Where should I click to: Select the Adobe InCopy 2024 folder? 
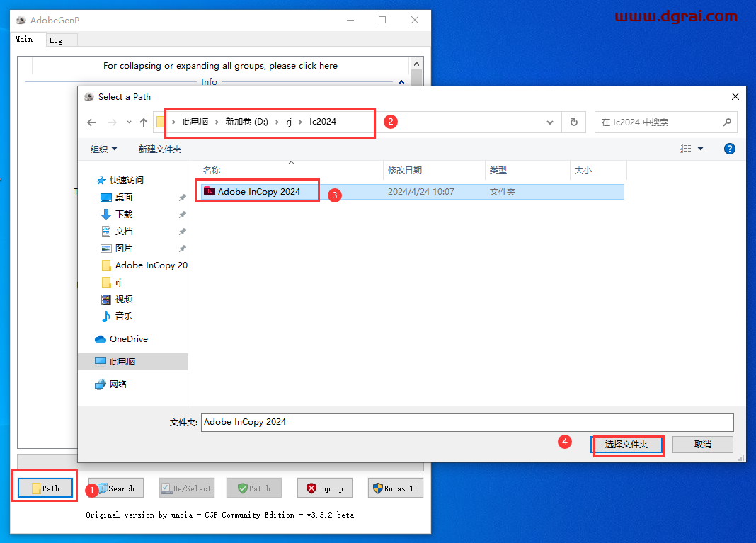(x=258, y=191)
